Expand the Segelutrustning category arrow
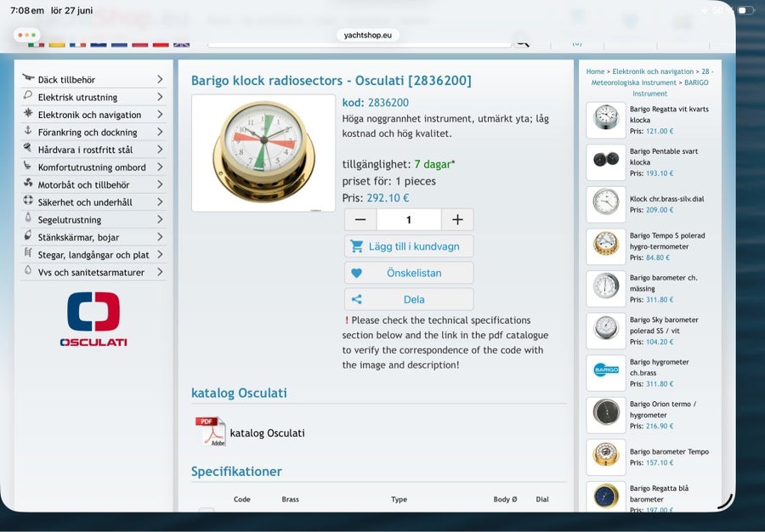 [160, 219]
